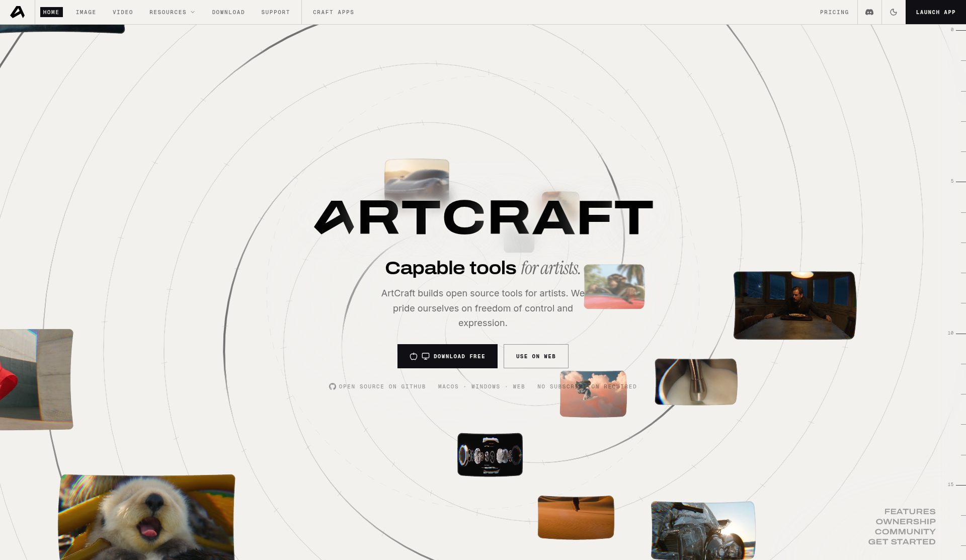Screen dimensions: 966x560
Task: Click the Launch App button
Action: pyautogui.click(x=936, y=12)
